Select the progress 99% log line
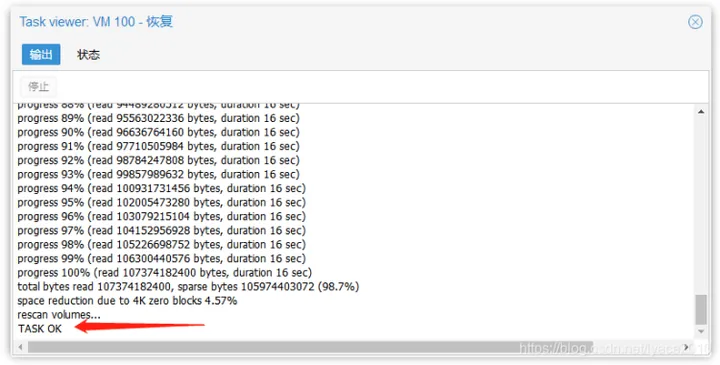The image size is (720, 365). tap(162, 258)
